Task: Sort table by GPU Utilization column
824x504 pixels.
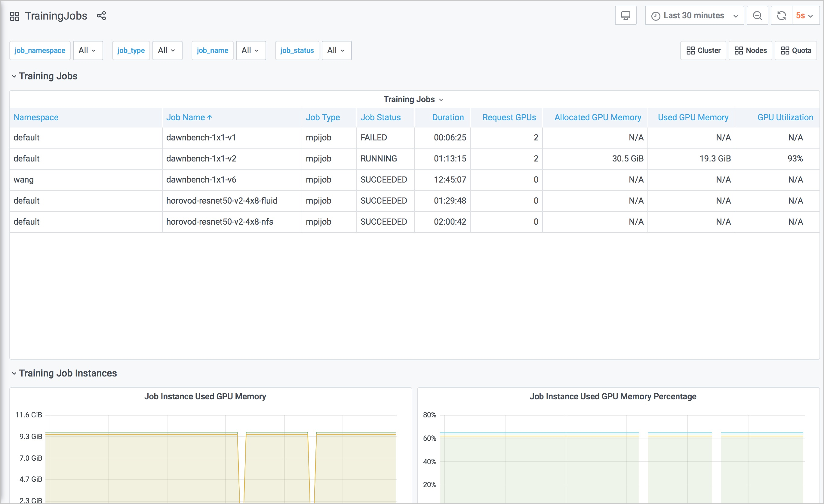Action: [785, 117]
